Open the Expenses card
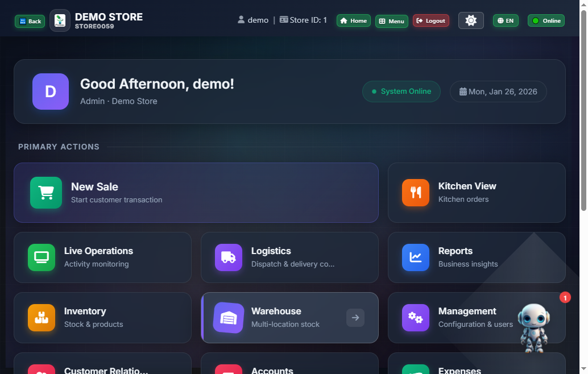The width and height of the screenshot is (588, 374). coord(477,363)
